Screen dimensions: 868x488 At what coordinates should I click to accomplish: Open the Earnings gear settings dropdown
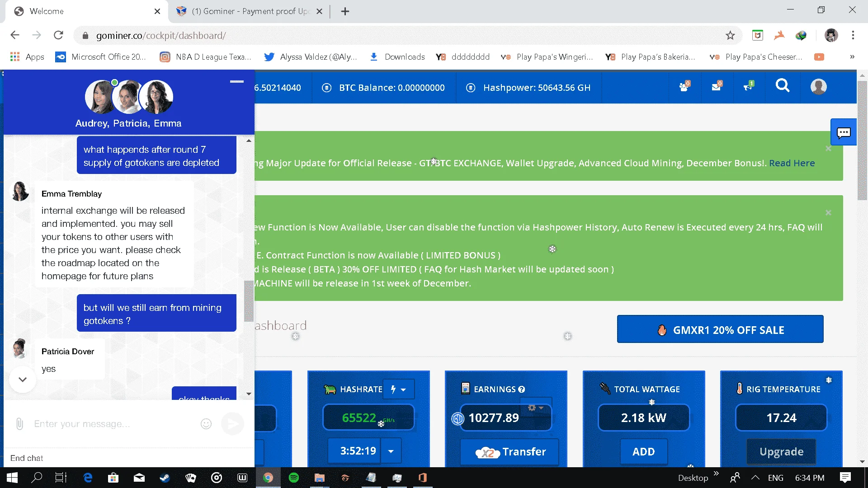click(x=536, y=408)
